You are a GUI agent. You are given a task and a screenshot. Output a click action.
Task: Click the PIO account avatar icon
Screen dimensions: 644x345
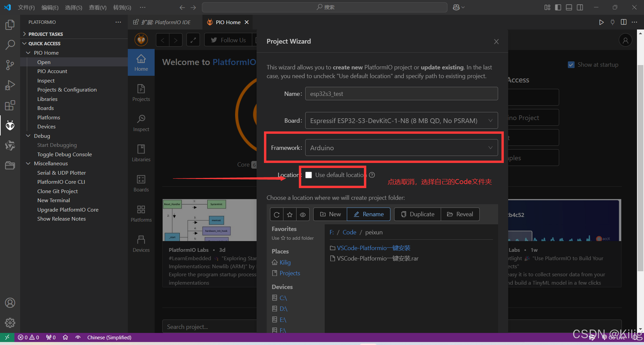pos(626,41)
